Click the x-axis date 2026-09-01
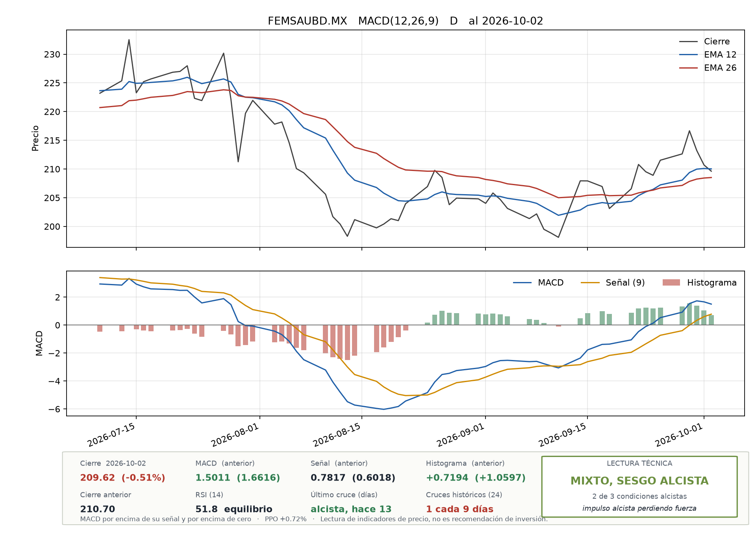Image resolution: width=756 pixels, height=542 pixels. coord(461,435)
